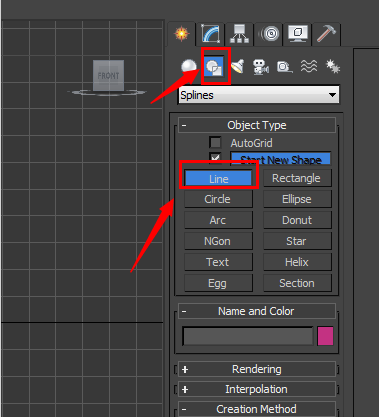Collapse the Name and Color rollout
Screen dimensions: 379x417
coord(257,311)
